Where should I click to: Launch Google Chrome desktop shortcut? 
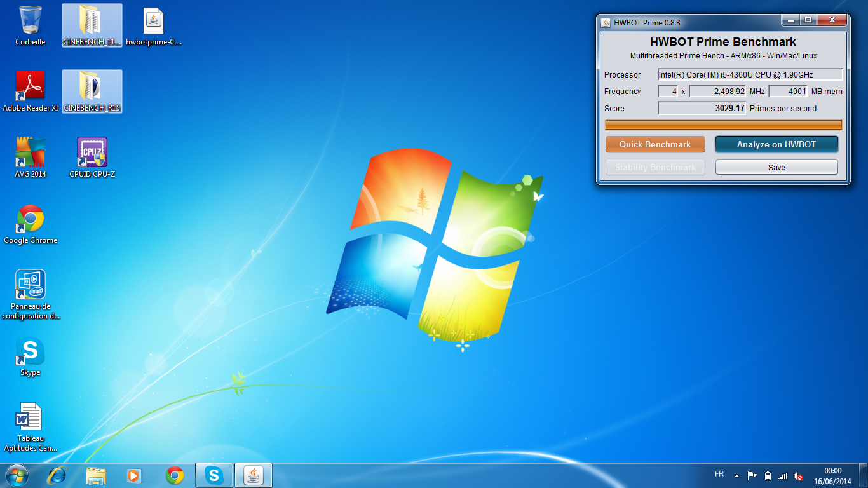[30, 224]
